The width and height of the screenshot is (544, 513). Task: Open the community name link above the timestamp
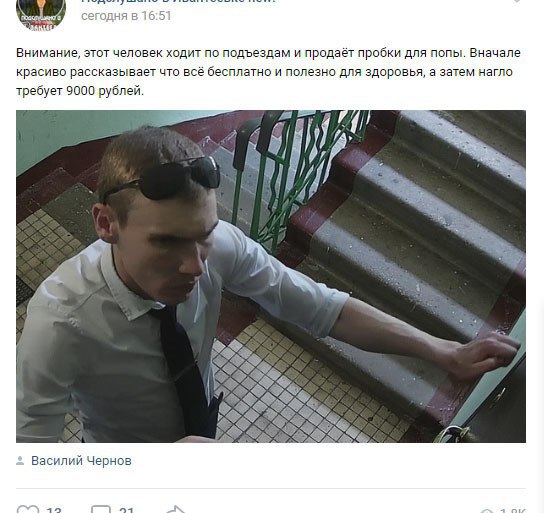[179, 1]
